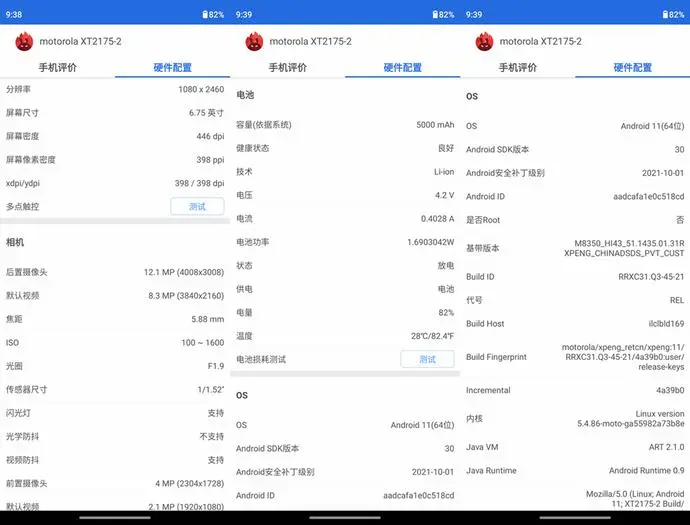This screenshot has height=525, width=690.
Task: Select the ilclbld169 Build Host value
Action: click(x=666, y=323)
